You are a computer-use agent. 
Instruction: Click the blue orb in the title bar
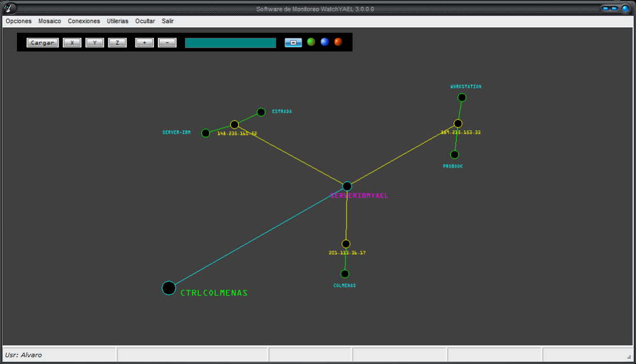point(625,8)
